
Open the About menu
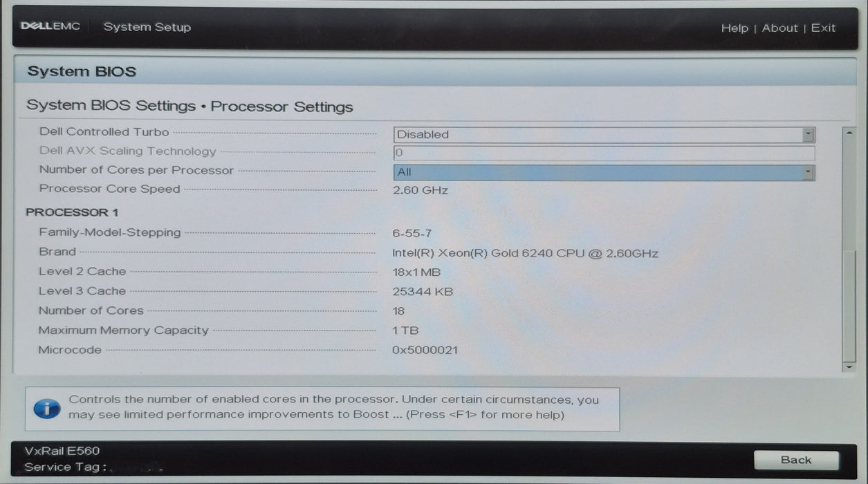pyautogui.click(x=779, y=28)
